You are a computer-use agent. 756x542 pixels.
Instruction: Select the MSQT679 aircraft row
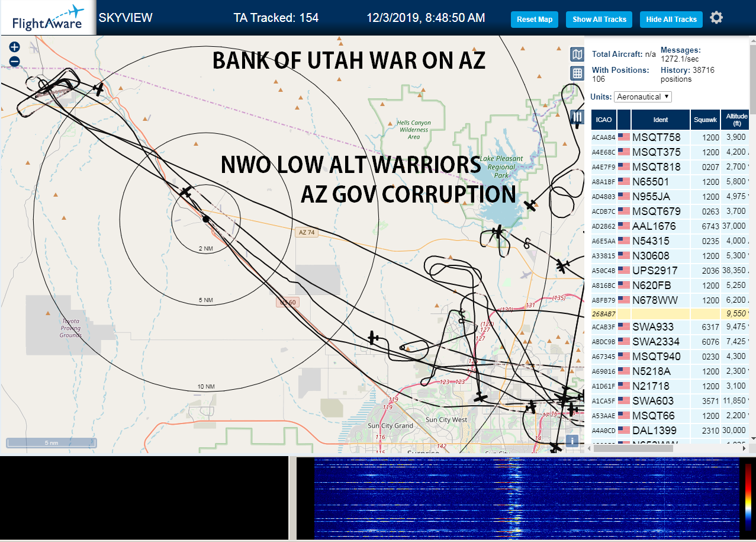671,211
